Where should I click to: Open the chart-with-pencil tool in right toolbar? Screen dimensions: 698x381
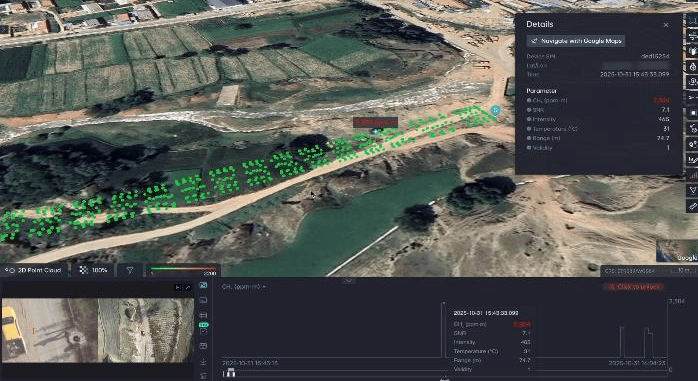(693, 159)
